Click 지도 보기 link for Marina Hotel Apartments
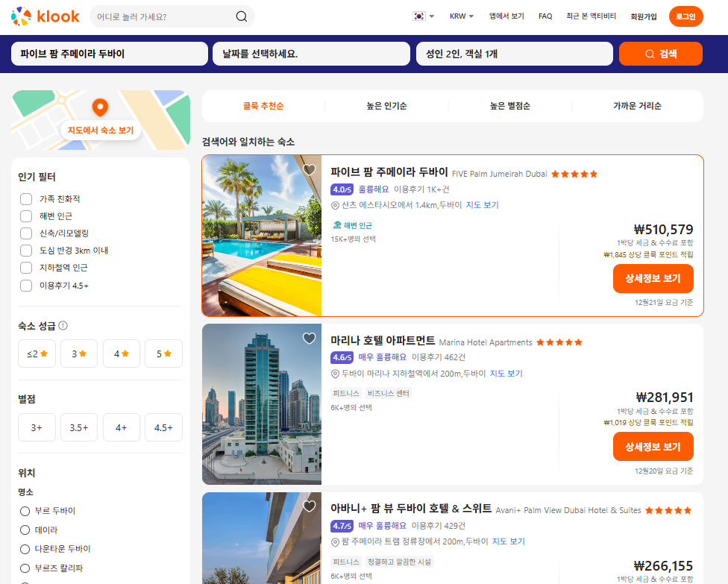 click(x=506, y=374)
